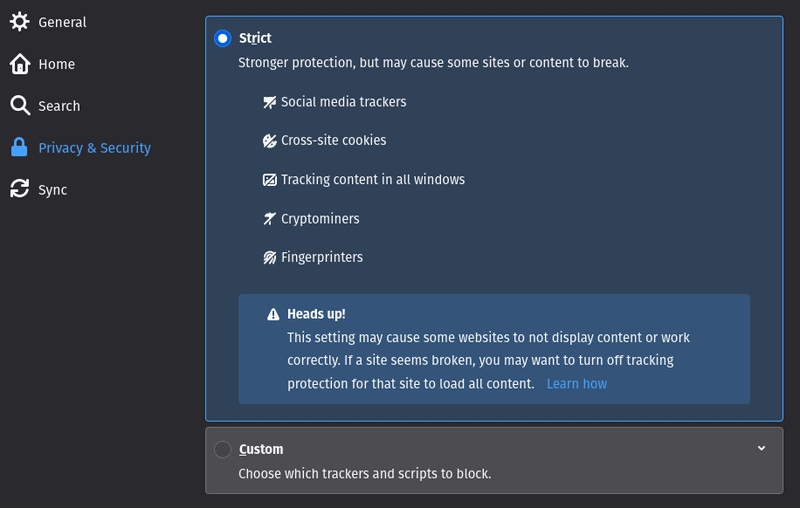Click the Social media trackers icon
800x508 pixels.
coord(269,103)
